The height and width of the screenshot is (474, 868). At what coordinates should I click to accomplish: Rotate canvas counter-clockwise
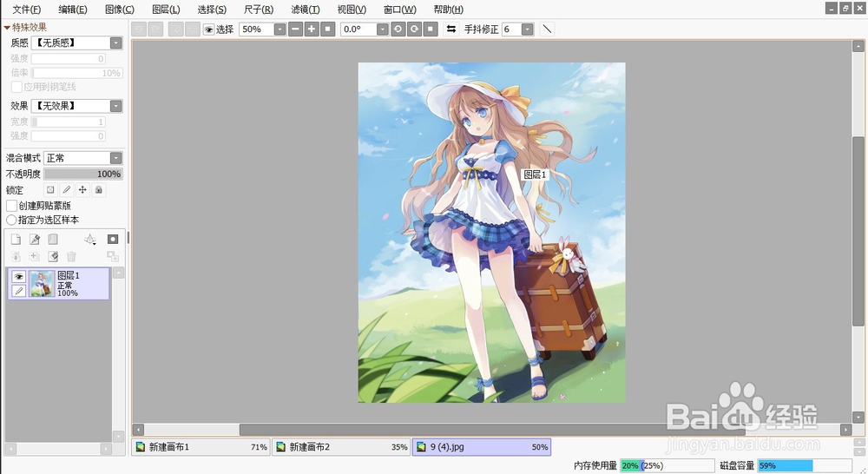(x=398, y=29)
